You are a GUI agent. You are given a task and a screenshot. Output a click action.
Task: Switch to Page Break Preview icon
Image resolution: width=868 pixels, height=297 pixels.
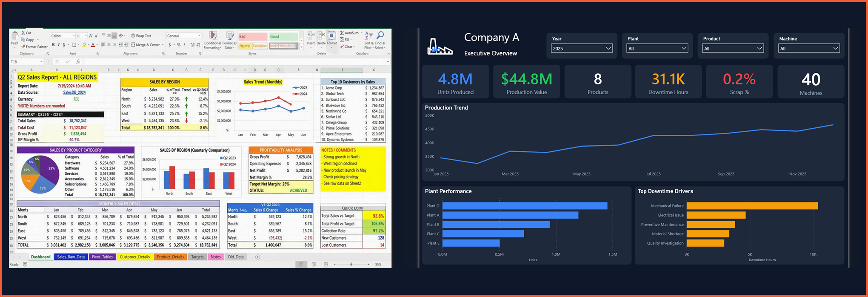[x=326, y=264]
